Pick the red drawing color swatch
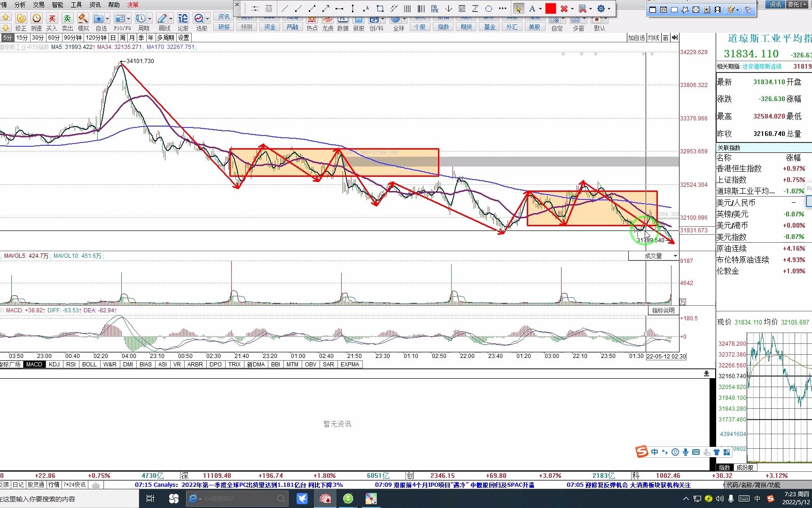Viewport: 812px width, 508px height. (551, 8)
